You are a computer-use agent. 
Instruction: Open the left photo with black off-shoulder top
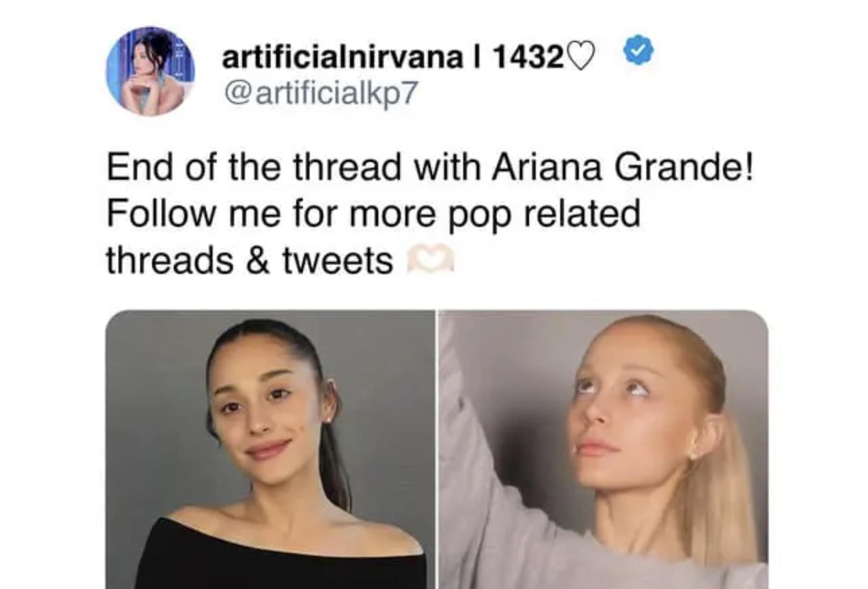pyautogui.click(x=270, y=449)
